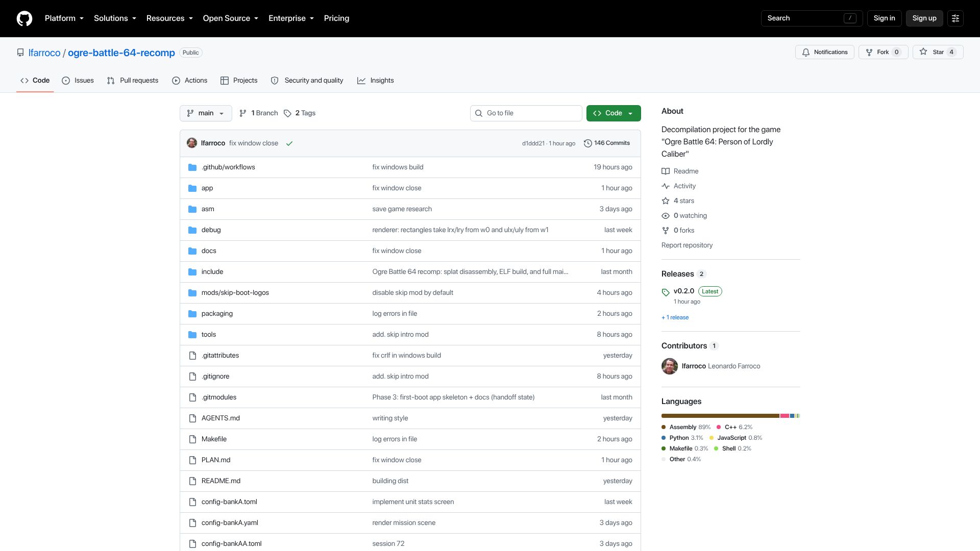Click the stars icon in About
980x551 pixels.
click(666, 201)
